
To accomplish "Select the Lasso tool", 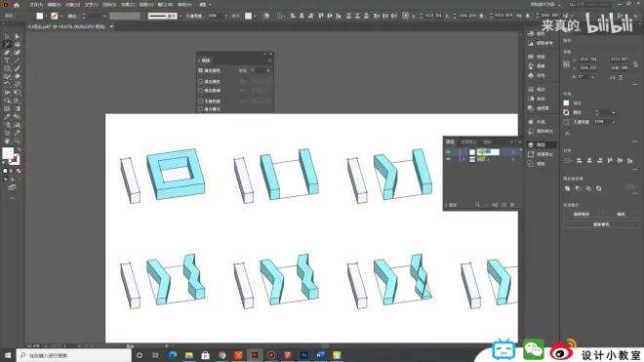I will [x=18, y=44].
